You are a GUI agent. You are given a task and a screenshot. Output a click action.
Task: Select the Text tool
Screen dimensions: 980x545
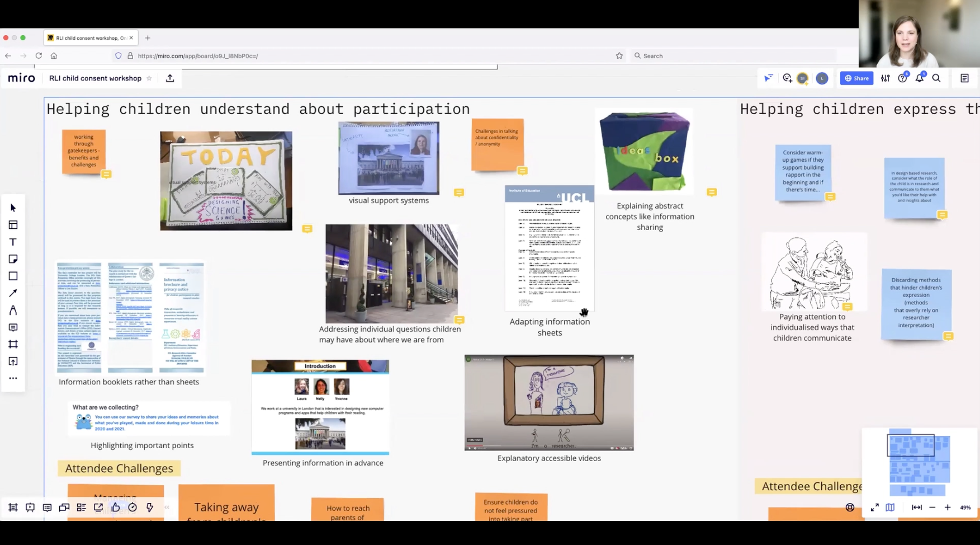(x=13, y=242)
